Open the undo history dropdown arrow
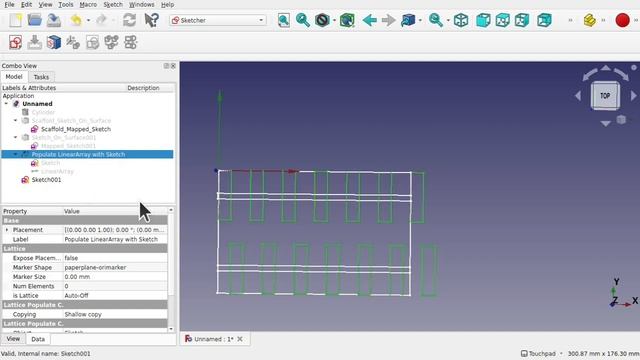640x360 pixels. 88,20
